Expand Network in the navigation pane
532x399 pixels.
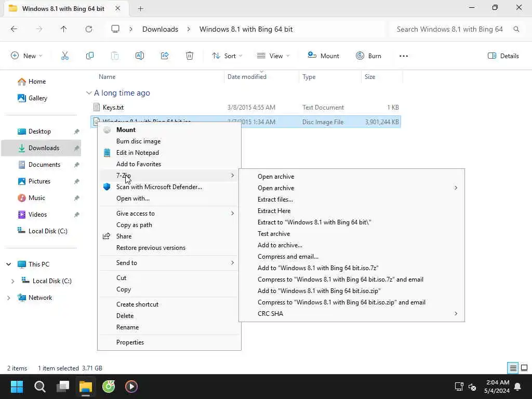[9, 298]
